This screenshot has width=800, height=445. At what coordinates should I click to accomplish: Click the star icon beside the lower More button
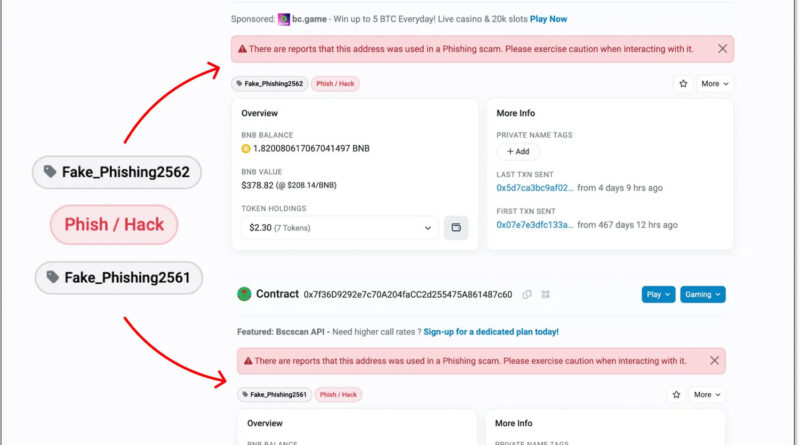click(x=676, y=395)
